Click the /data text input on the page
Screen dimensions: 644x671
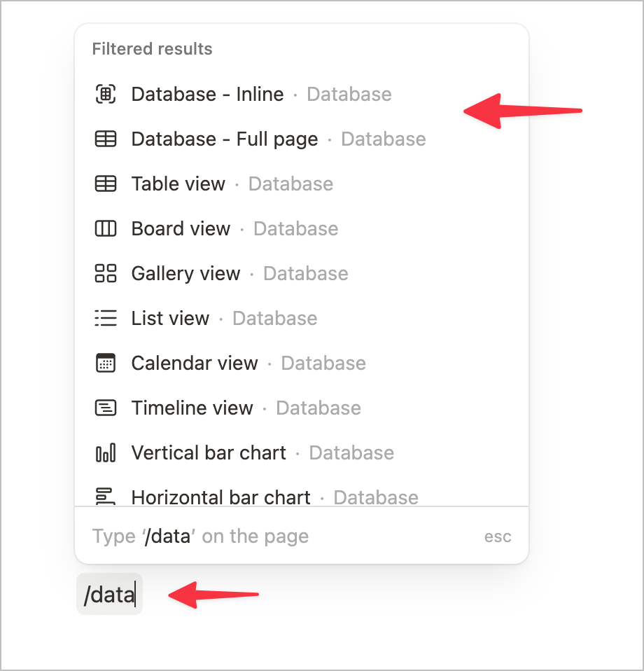108,593
